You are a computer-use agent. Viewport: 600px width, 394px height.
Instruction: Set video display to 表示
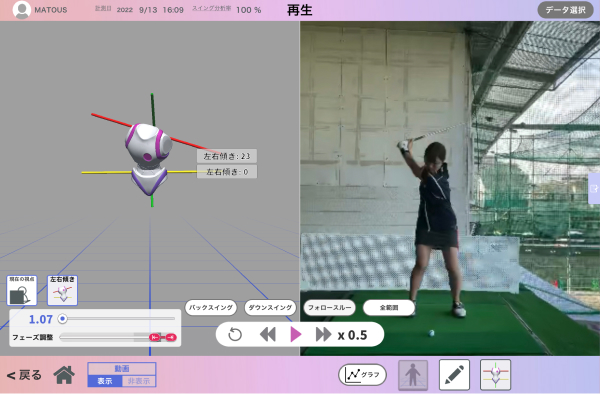105,381
